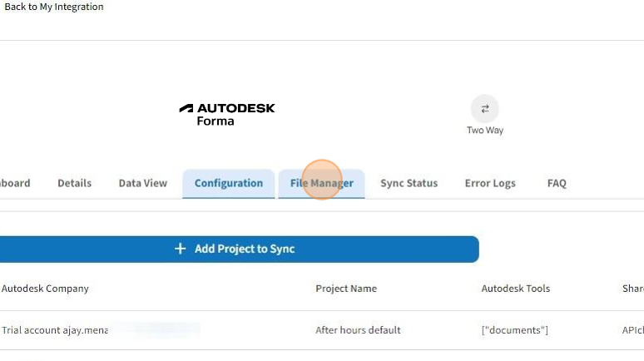This screenshot has height=361, width=644.
Task: Click the Autodesk Forma logo
Action: pos(226,114)
